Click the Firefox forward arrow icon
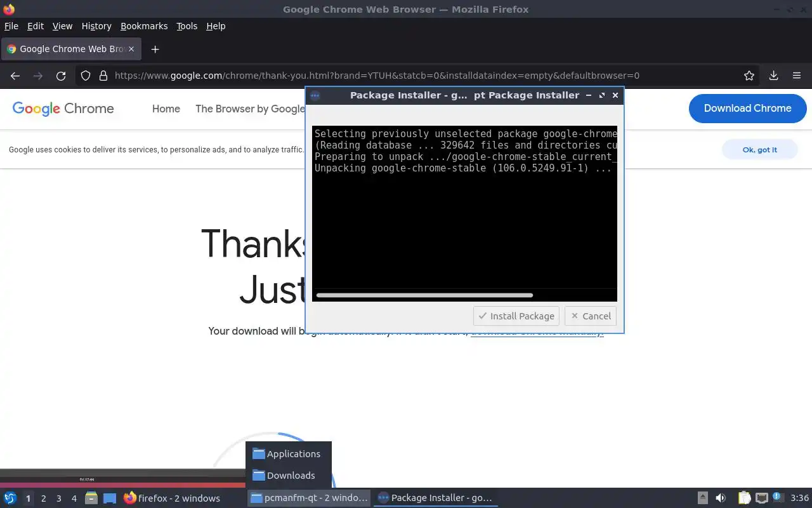This screenshot has width=812, height=508. click(38, 76)
